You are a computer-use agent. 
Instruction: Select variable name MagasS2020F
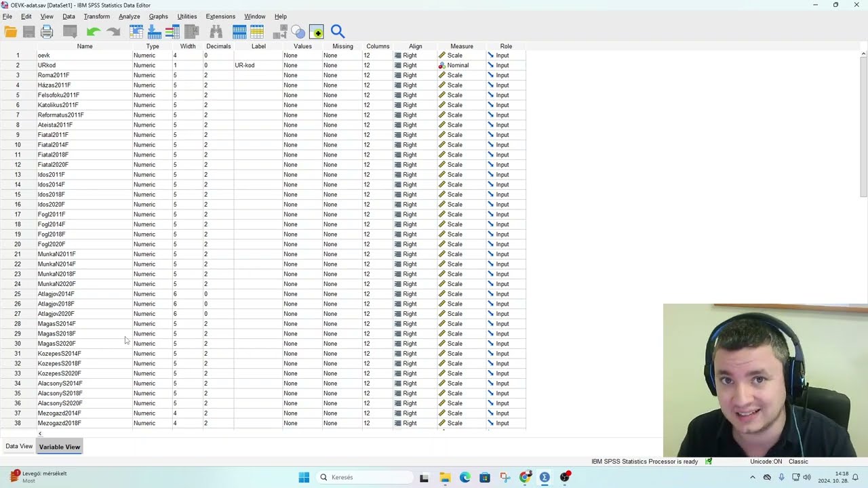click(57, 344)
